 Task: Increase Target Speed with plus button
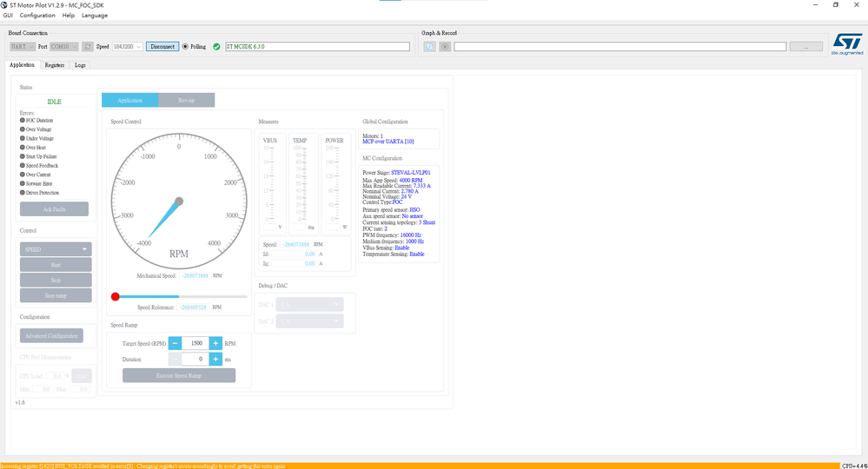tap(215, 343)
